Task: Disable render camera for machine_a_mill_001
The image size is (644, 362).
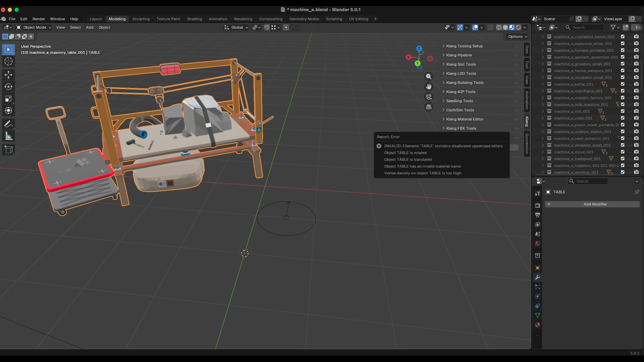Action: 636,111
